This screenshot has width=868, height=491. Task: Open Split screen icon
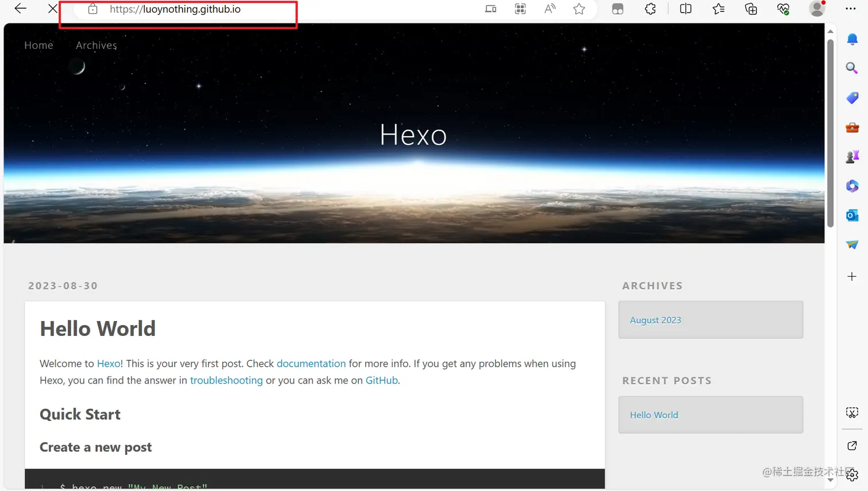pos(685,9)
